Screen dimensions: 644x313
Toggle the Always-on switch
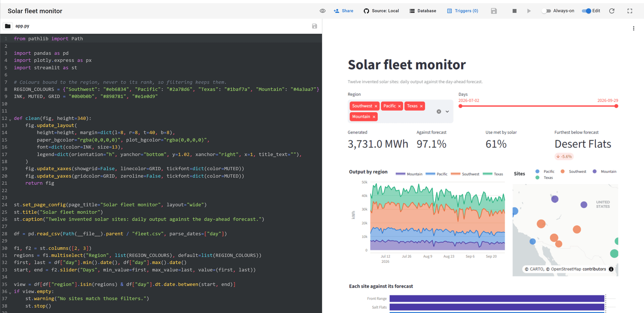pos(546,11)
